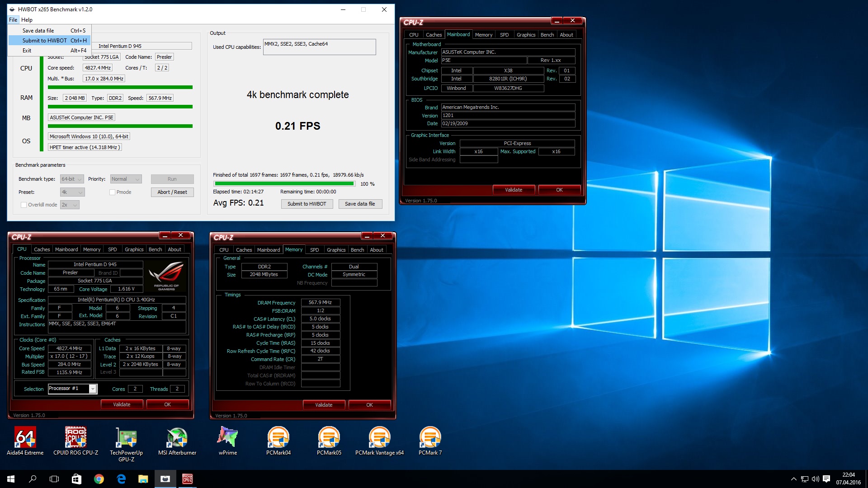Screen dimensions: 868x488
Task: Click Validate in Mainboard CPU-Z window
Action: (x=514, y=190)
